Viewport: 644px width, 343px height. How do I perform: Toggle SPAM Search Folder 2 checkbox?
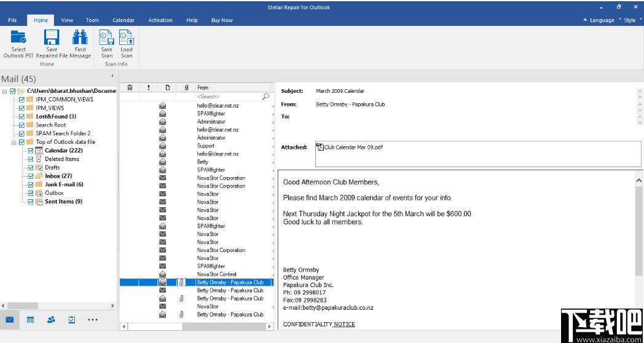(x=22, y=133)
